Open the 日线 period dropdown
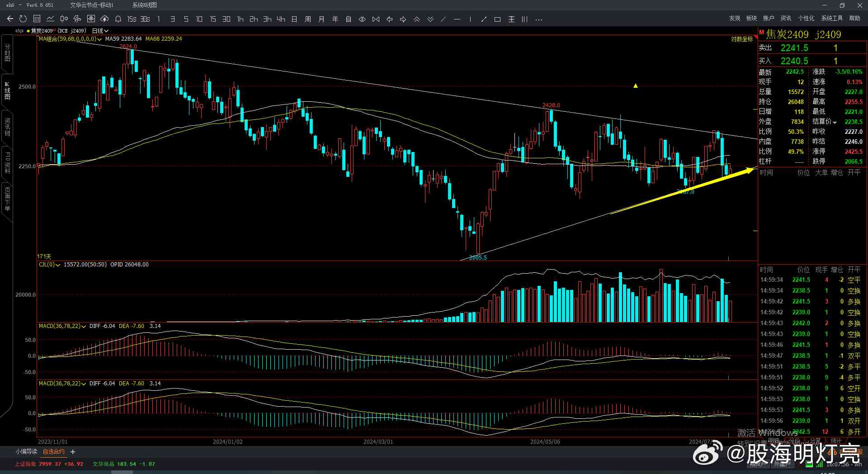The image size is (868, 474). [x=100, y=31]
